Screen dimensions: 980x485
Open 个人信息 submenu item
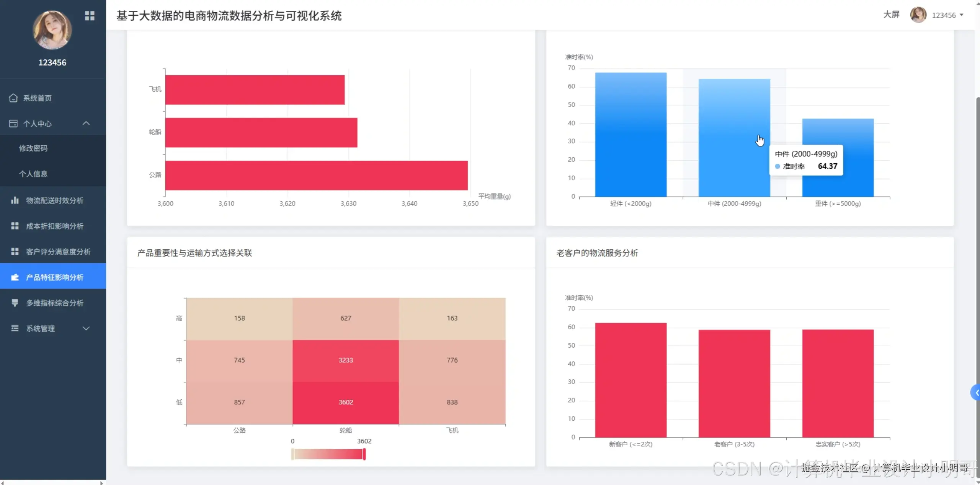click(x=33, y=174)
